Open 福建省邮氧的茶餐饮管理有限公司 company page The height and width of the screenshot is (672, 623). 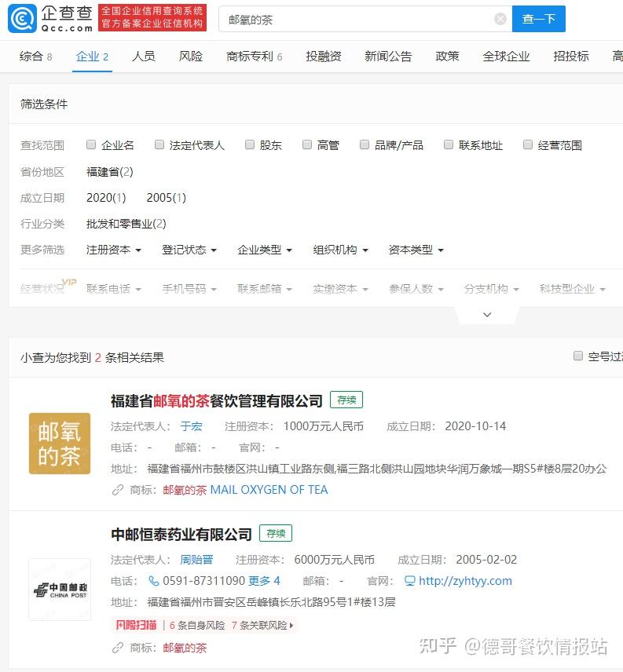point(217,400)
